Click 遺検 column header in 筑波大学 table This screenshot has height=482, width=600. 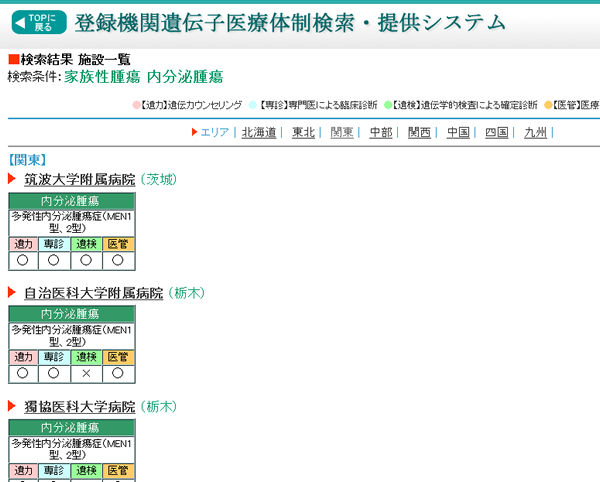86,244
